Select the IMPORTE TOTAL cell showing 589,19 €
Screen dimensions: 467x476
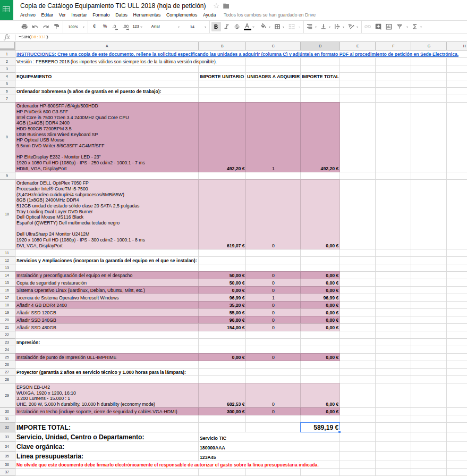320,428
